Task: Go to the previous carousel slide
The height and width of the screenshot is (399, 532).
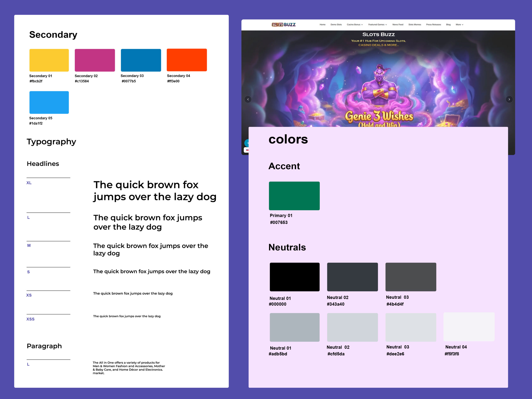Action: point(248,99)
